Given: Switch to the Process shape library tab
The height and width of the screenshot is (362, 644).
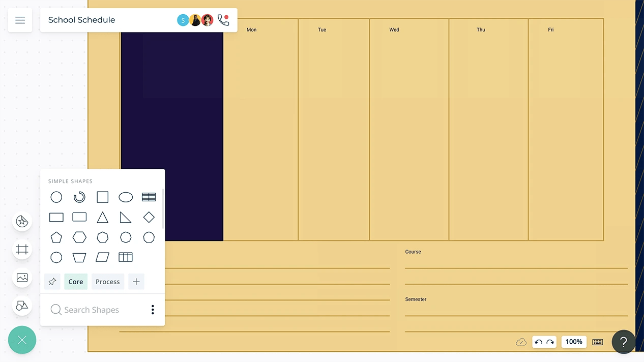Looking at the screenshot, I should coord(108,282).
